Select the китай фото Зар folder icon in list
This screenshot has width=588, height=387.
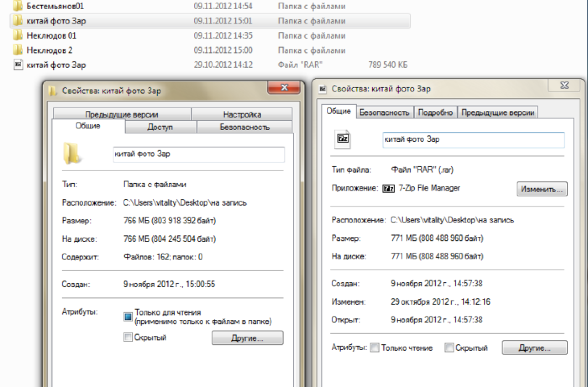pyautogui.click(x=18, y=21)
